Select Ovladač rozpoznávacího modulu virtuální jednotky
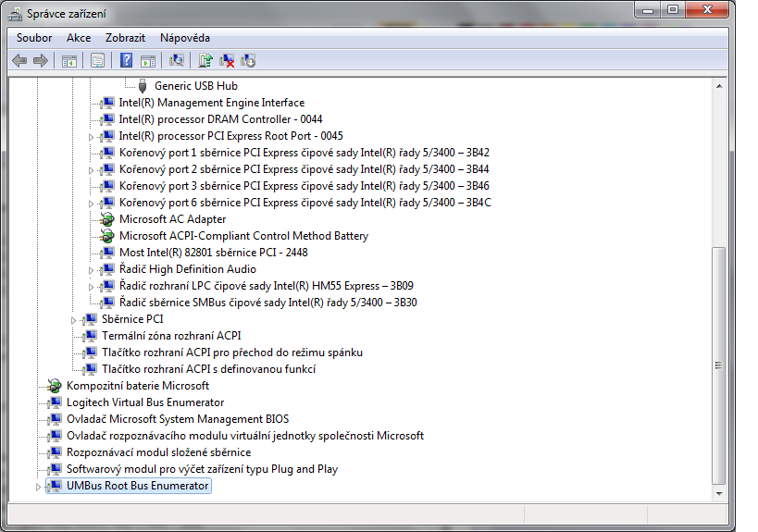This screenshot has height=532, width=758. [x=245, y=436]
